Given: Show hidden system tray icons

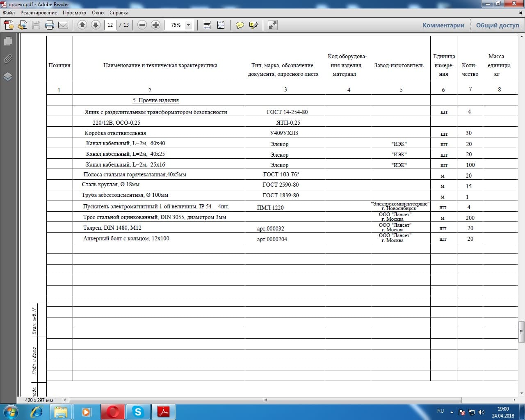Looking at the screenshot, I should [452, 412].
